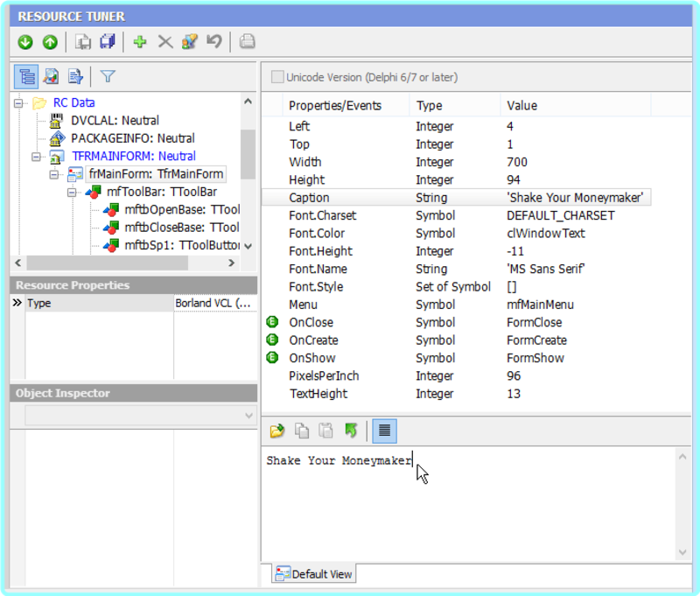700x596 pixels.
Task: Select frMainForm: TfrMainForm tree item
Action: [156, 174]
